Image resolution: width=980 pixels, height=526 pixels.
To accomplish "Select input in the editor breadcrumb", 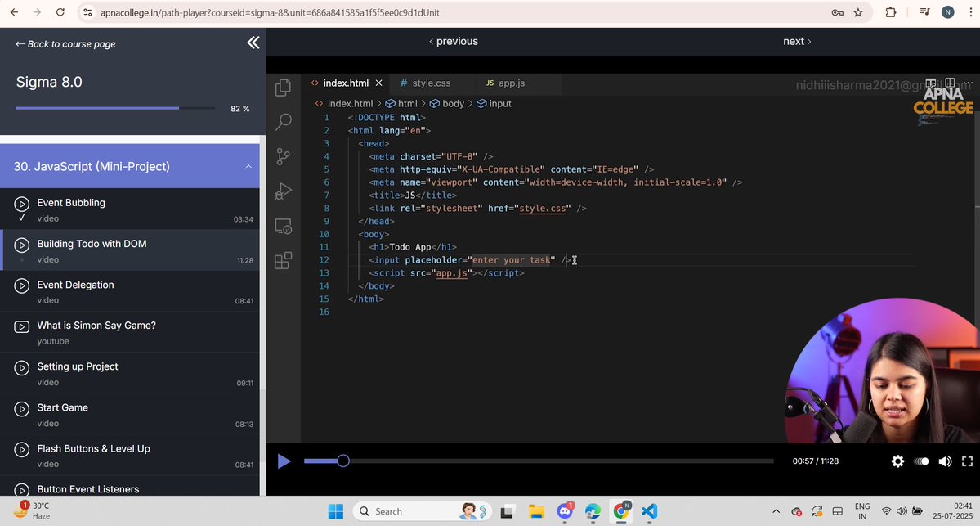I will (494, 104).
